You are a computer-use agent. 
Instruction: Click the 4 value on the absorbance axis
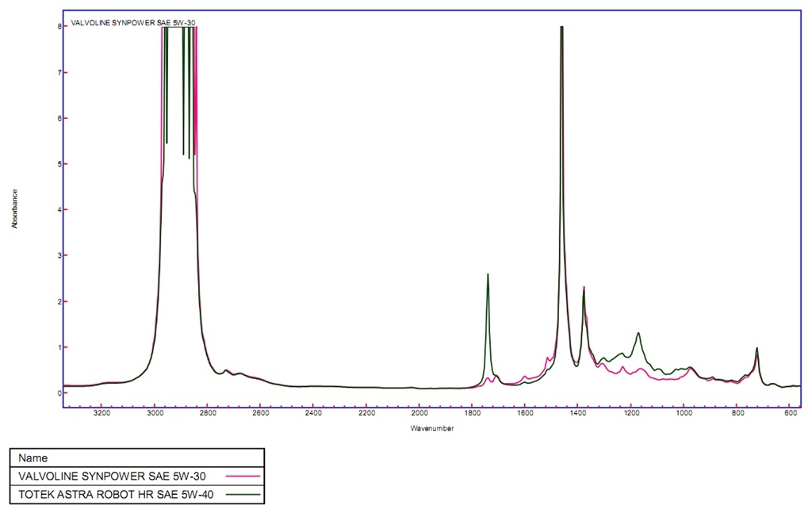pos(59,209)
